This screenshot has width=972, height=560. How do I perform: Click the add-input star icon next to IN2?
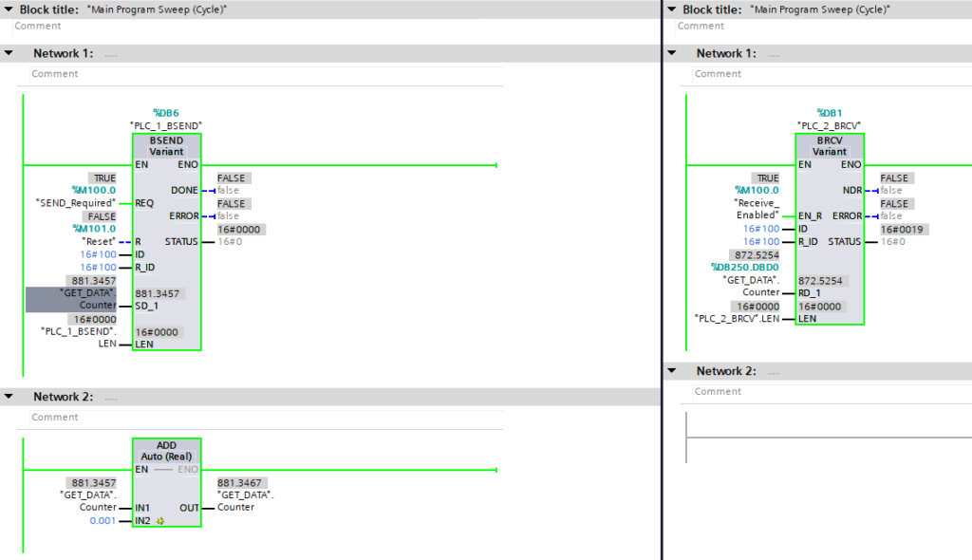point(160,521)
